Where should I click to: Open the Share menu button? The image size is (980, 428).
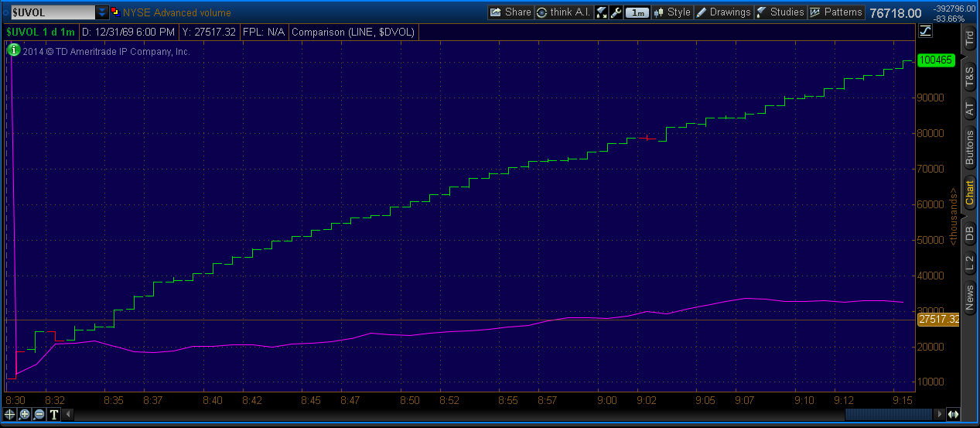[x=510, y=12]
